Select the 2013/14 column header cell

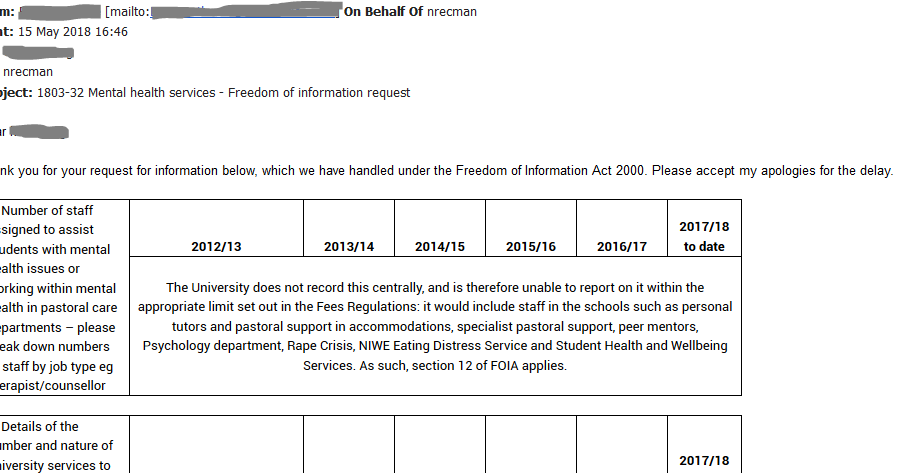click(x=349, y=246)
